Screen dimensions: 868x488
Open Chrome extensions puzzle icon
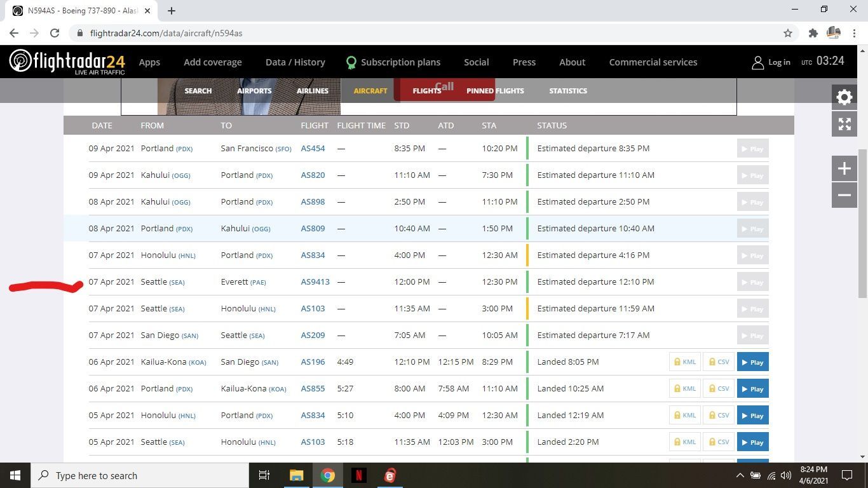coord(813,33)
